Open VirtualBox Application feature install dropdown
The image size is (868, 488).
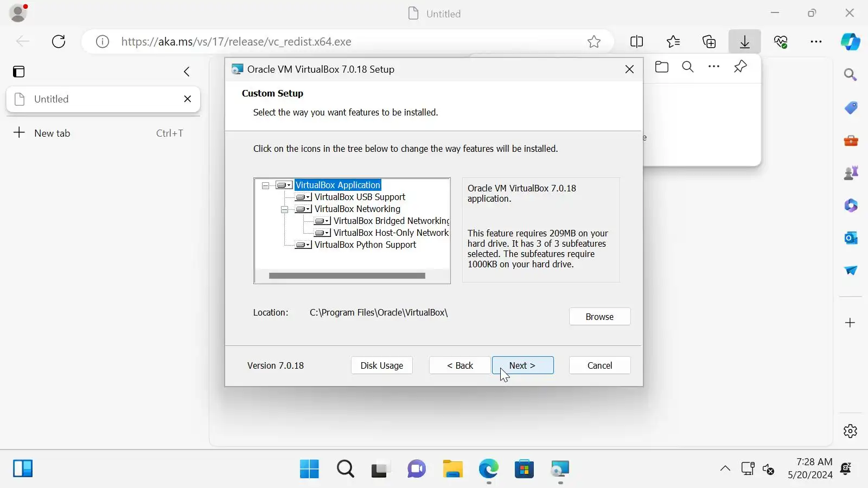(284, 185)
